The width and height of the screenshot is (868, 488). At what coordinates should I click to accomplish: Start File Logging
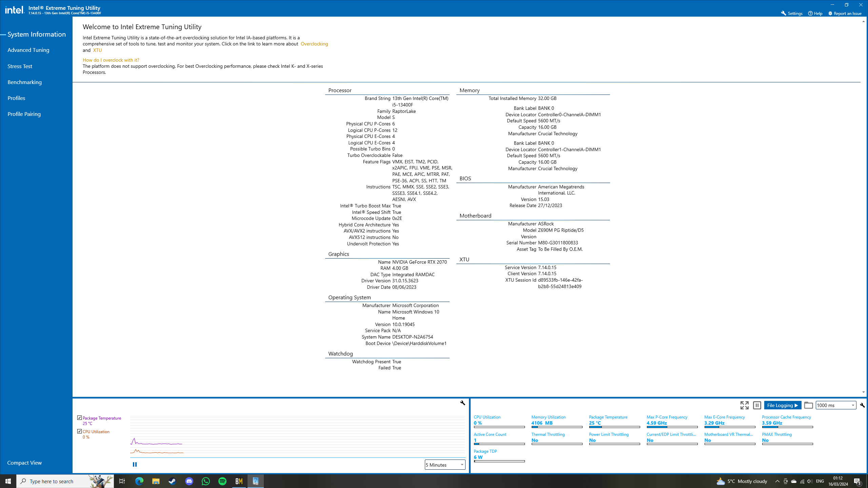pyautogui.click(x=783, y=405)
